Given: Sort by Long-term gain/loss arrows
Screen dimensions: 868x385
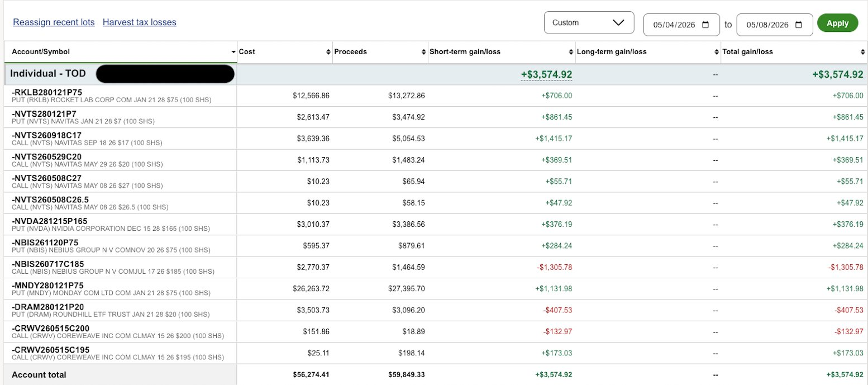Looking at the screenshot, I should pos(717,52).
